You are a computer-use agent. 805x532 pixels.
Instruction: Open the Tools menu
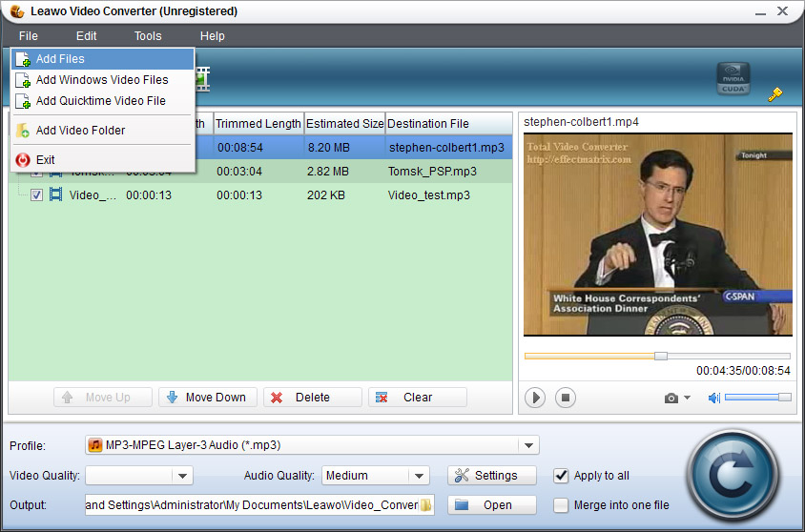pos(148,36)
